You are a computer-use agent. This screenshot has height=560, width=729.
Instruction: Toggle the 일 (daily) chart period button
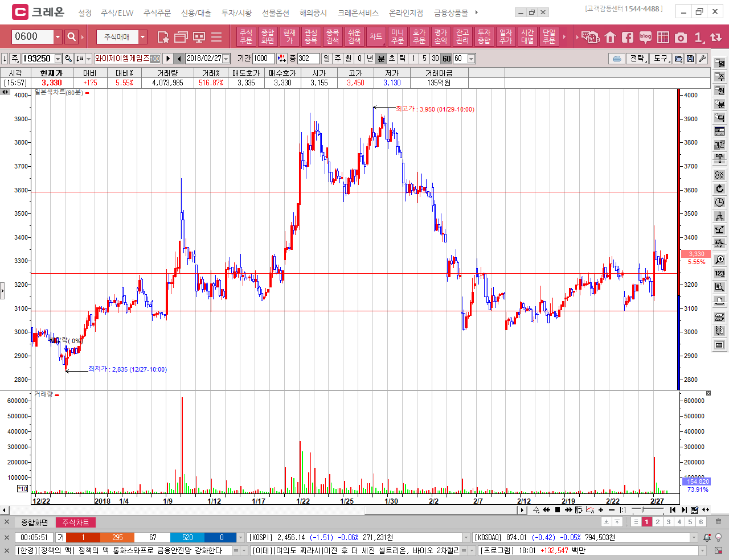[x=326, y=59]
